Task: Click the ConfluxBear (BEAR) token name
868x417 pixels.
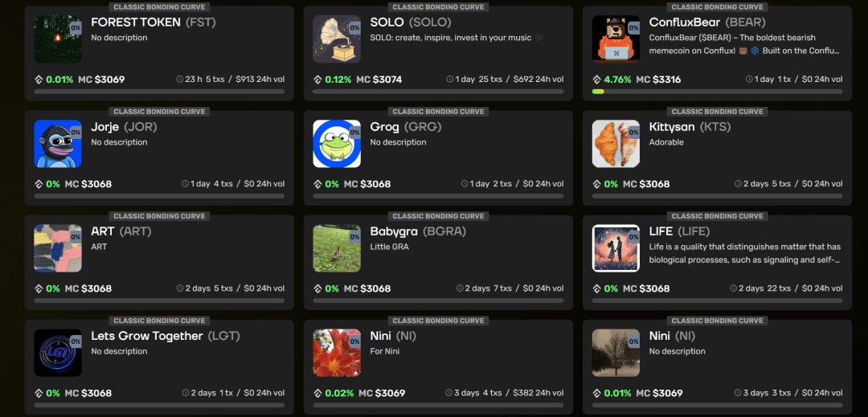Action: tap(707, 22)
